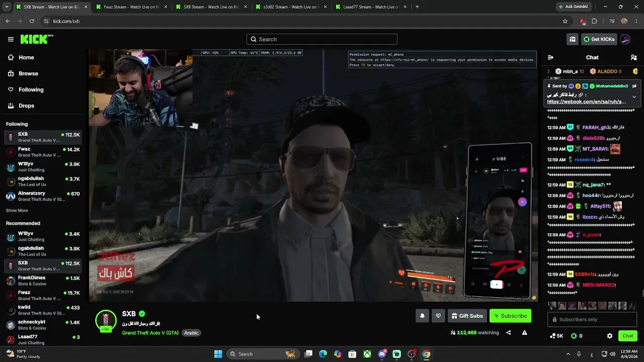Focus the Subscribers only chat input

593,319
